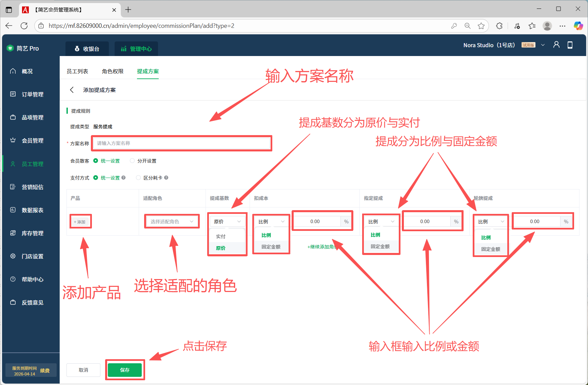
Task: Add page to browser favorites star
Action: pos(481,26)
